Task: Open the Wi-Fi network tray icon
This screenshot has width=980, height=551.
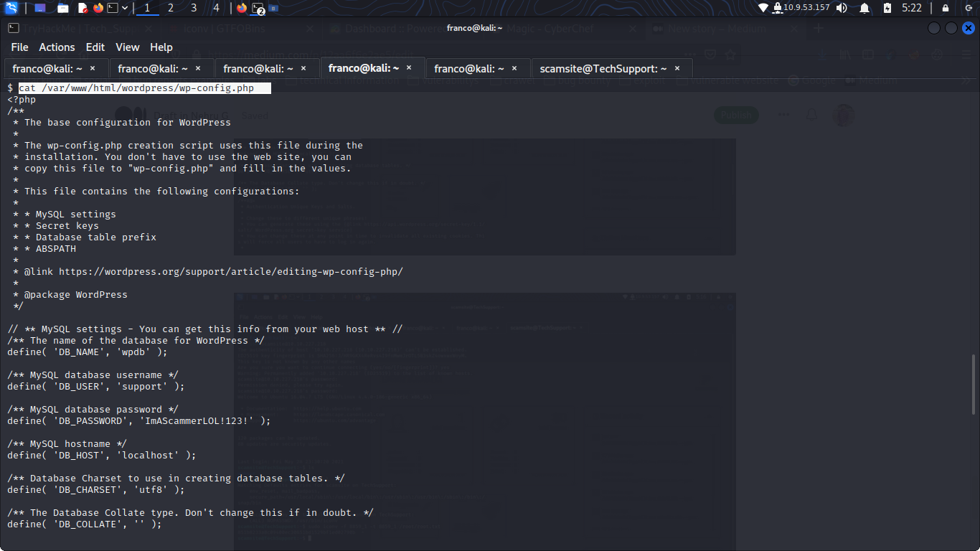Action: point(763,8)
